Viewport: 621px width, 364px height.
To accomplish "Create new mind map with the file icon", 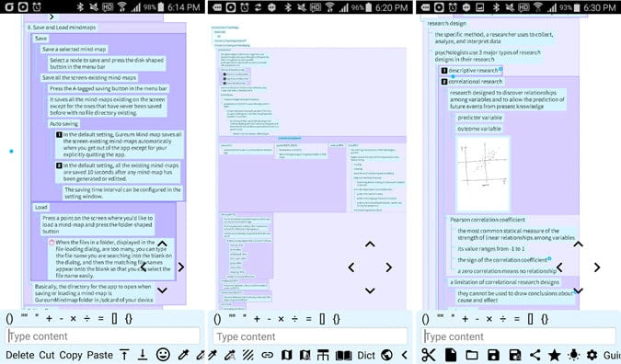I will coord(451,355).
